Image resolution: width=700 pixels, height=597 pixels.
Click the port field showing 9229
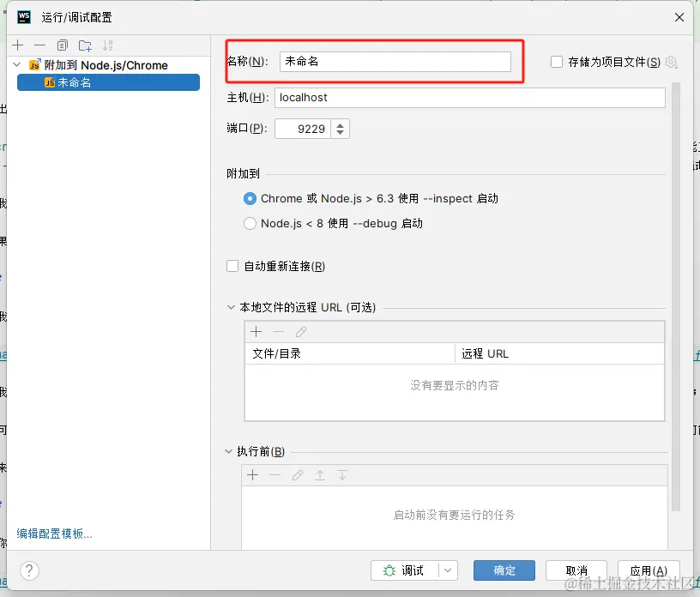click(303, 129)
